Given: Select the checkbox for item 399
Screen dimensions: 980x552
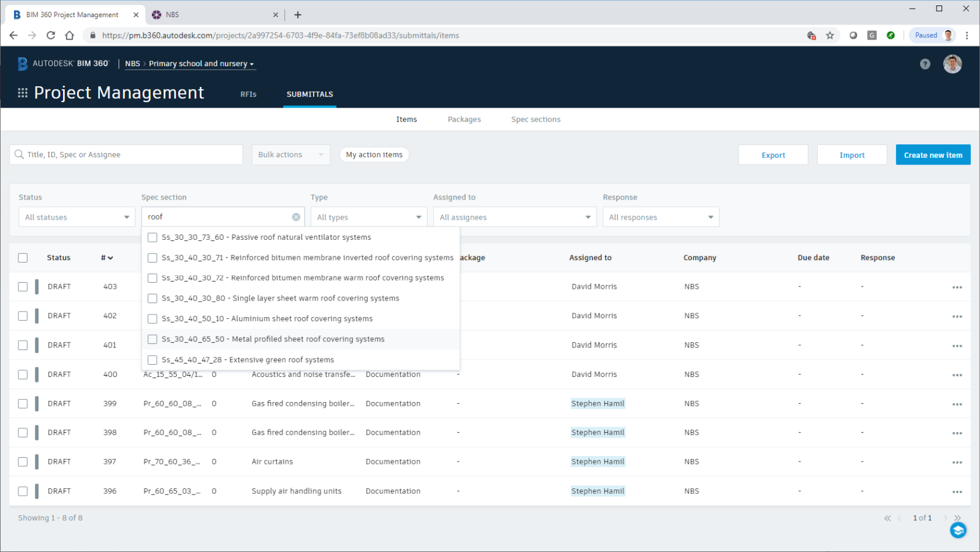Looking at the screenshot, I should [x=23, y=404].
